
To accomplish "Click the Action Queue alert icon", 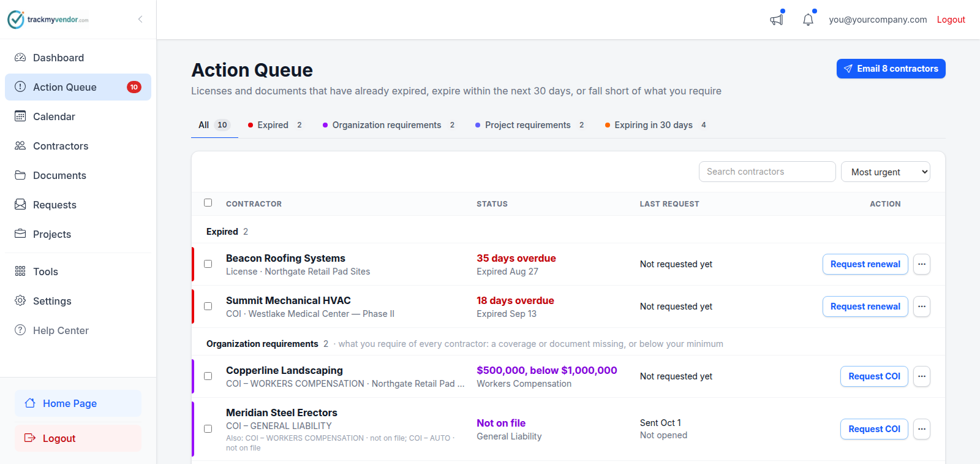I will [20, 87].
